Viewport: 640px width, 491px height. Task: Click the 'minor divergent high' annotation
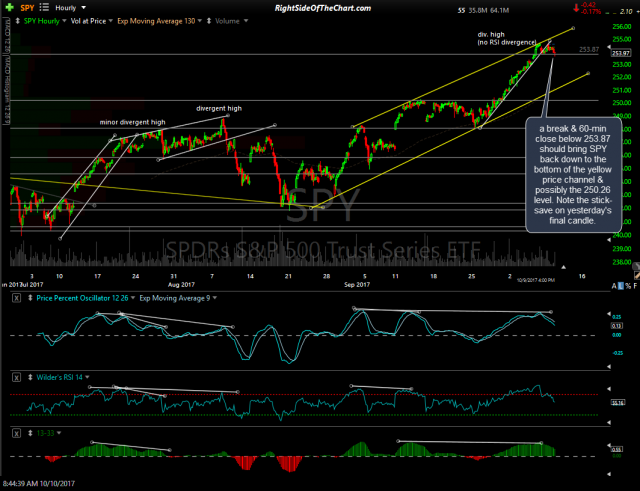[x=133, y=122]
